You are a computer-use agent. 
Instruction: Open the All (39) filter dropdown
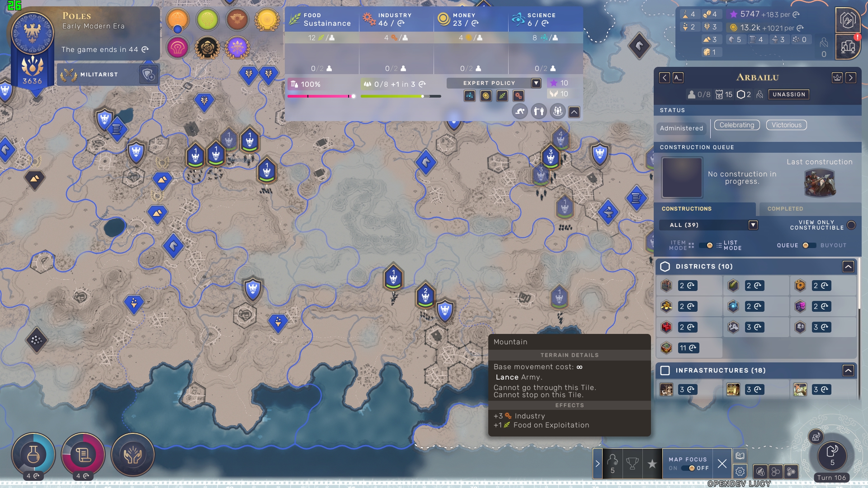753,225
